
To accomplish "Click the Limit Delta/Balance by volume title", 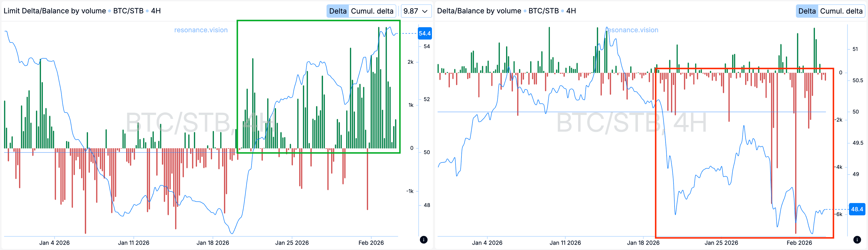I will (55, 11).
